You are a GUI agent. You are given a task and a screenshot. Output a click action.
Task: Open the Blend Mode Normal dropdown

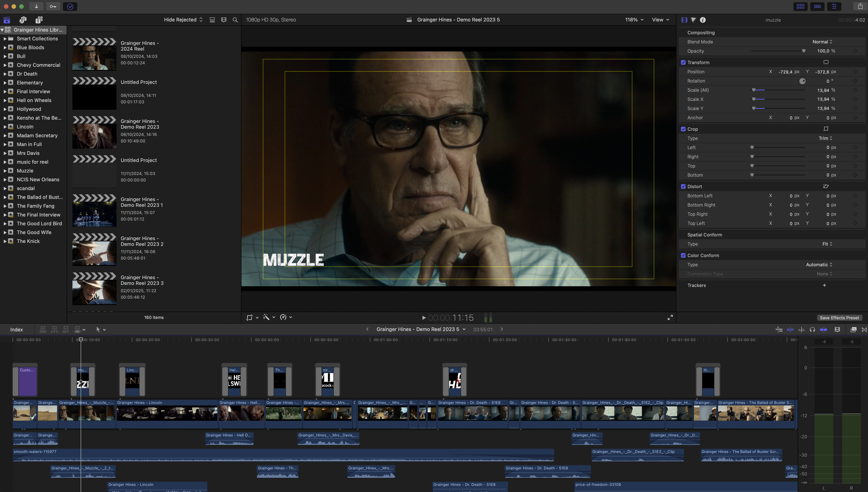(822, 42)
